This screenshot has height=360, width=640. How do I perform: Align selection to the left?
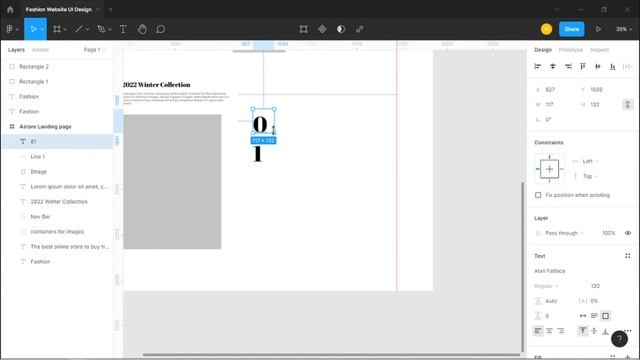pos(538,67)
